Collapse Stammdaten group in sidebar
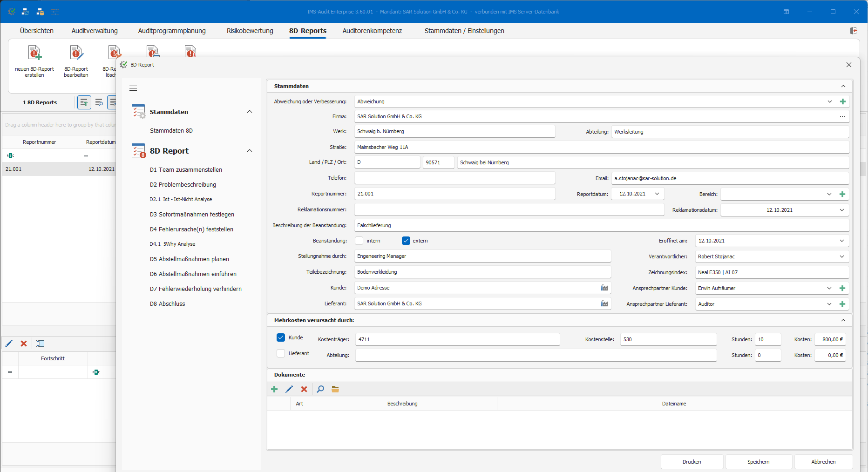 (250, 112)
